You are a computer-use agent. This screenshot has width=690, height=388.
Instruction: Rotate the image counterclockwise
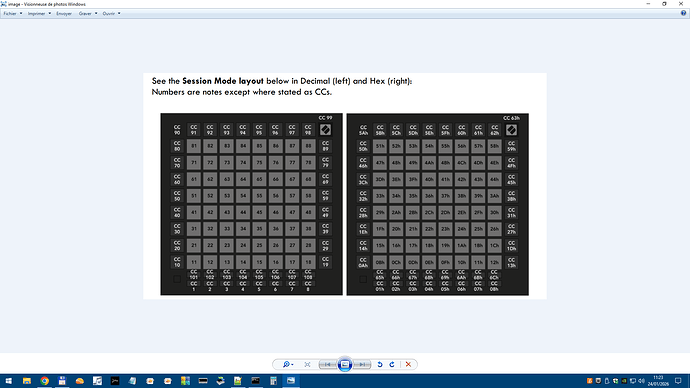(380, 364)
